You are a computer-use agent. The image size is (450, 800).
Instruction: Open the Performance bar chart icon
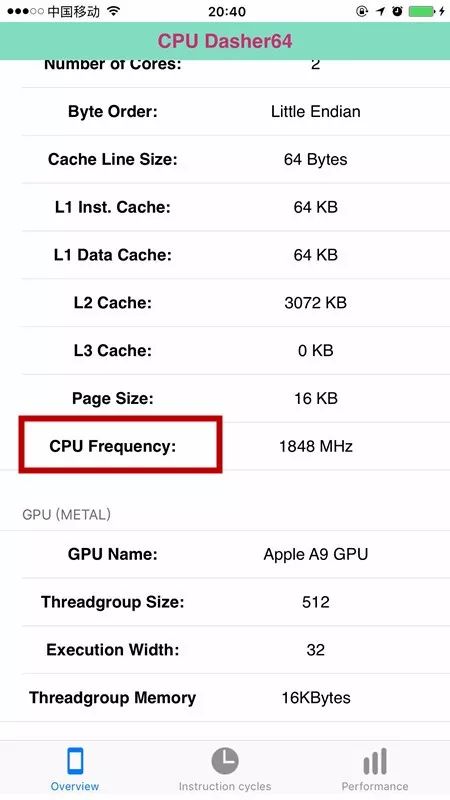[375, 762]
